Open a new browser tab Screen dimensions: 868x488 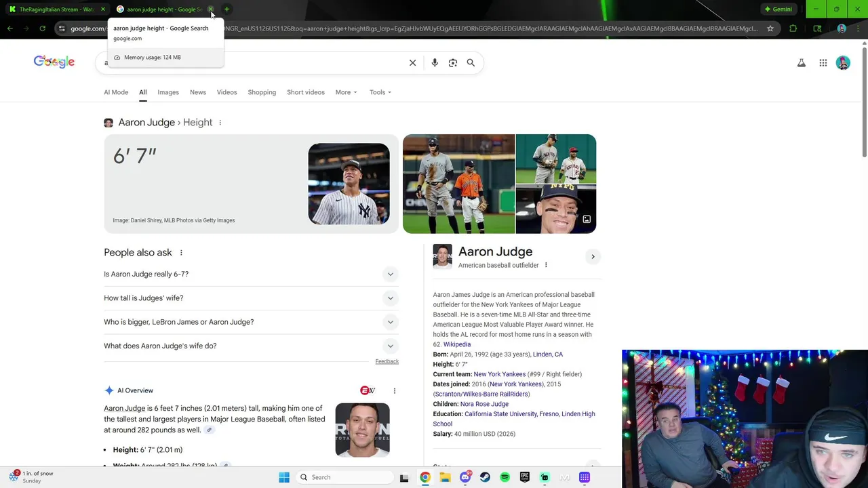[226, 9]
